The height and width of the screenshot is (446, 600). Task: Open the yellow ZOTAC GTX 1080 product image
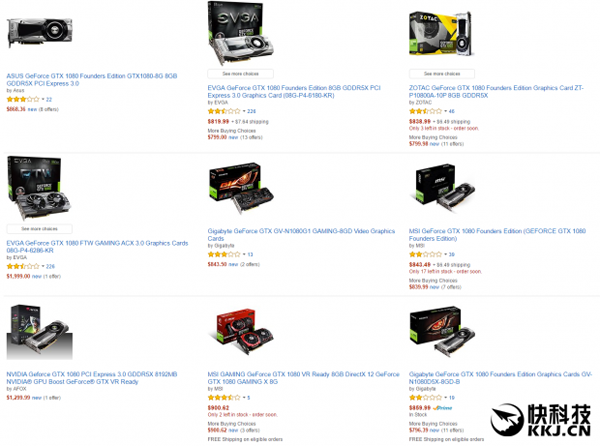[441, 34]
